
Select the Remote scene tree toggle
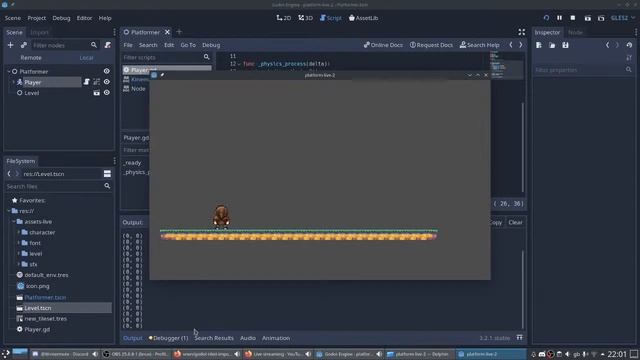click(31, 58)
